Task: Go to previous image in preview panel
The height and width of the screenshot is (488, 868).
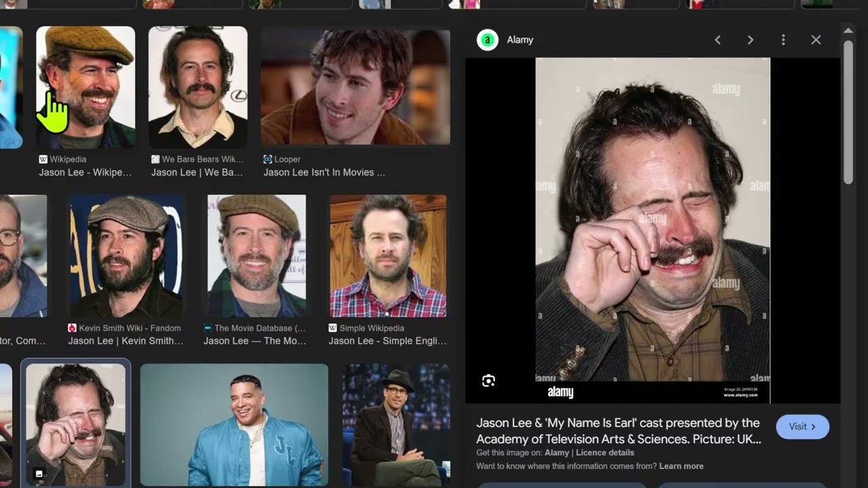Action: [x=717, y=40]
